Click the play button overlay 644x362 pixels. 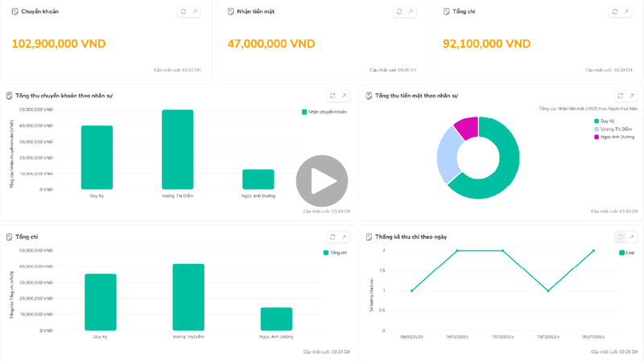(322, 181)
